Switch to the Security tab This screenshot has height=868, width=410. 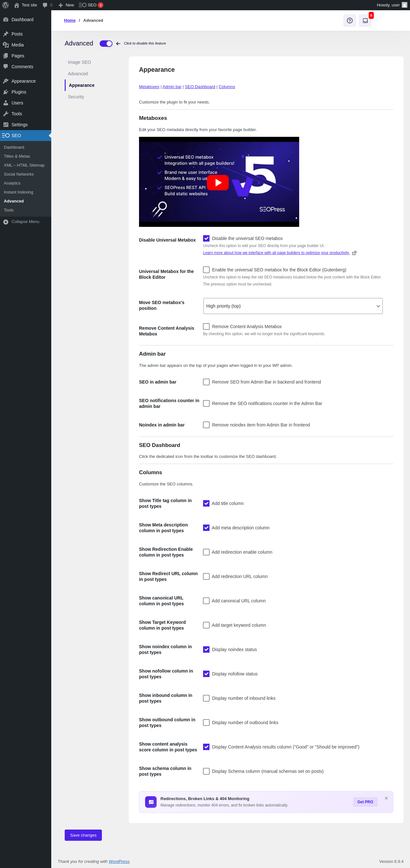tap(76, 97)
